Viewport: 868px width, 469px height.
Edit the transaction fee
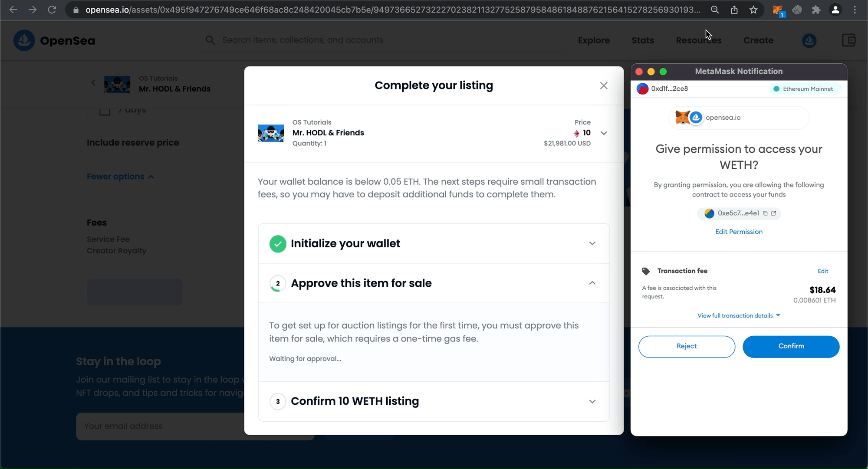tap(823, 271)
